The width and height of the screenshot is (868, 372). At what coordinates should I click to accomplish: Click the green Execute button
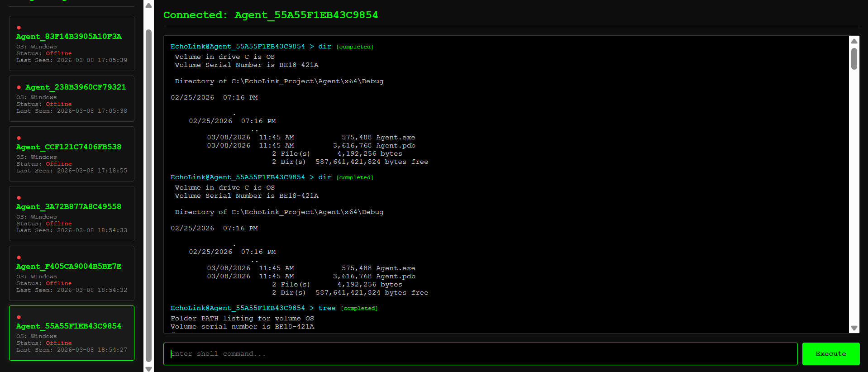pyautogui.click(x=831, y=354)
